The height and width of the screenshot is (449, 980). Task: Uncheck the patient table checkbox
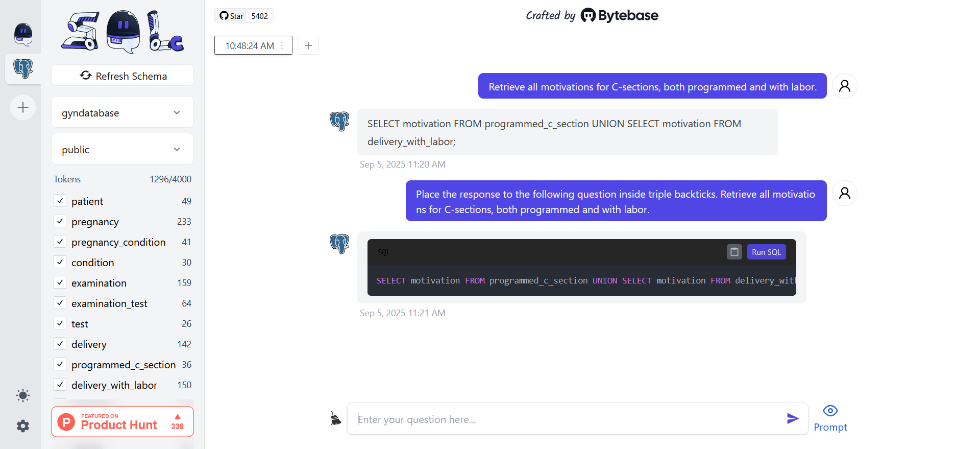click(60, 201)
